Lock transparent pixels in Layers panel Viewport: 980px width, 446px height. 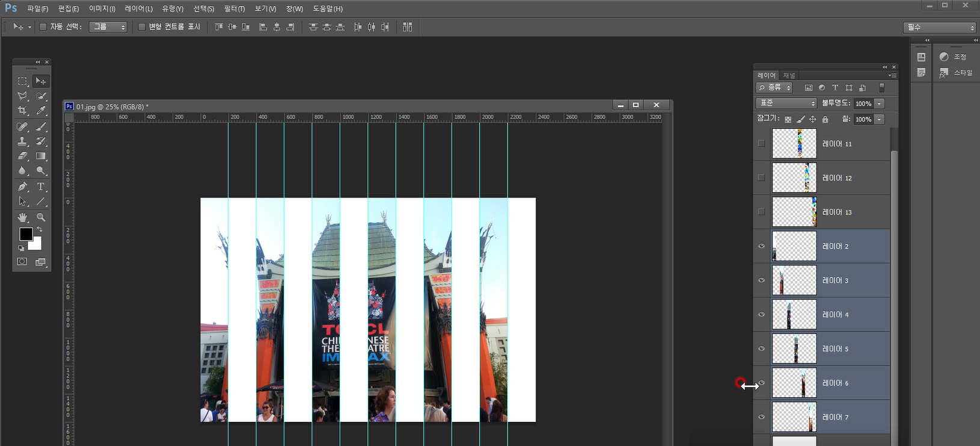[x=788, y=119]
